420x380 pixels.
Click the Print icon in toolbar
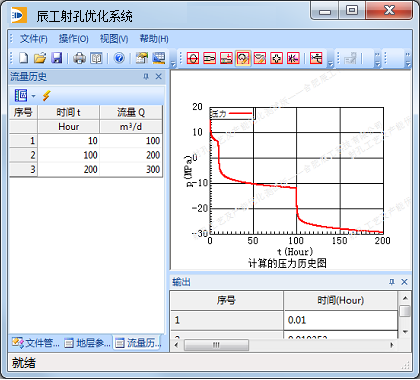tap(79, 58)
